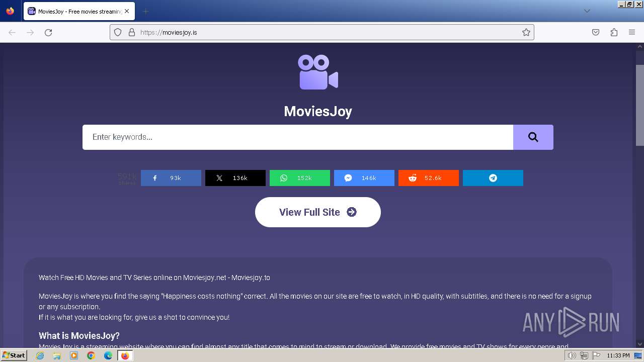Go back with browser back arrow
This screenshot has height=362, width=644.
tap(12, 32)
